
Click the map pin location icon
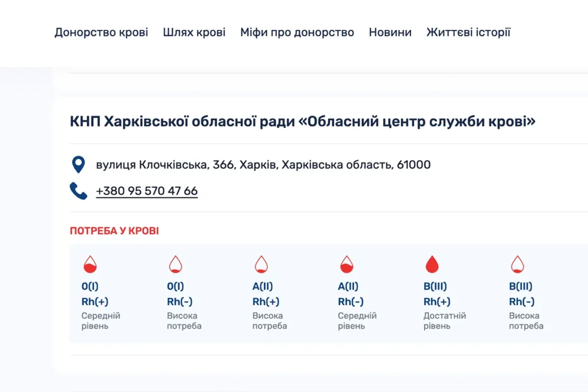(x=78, y=165)
